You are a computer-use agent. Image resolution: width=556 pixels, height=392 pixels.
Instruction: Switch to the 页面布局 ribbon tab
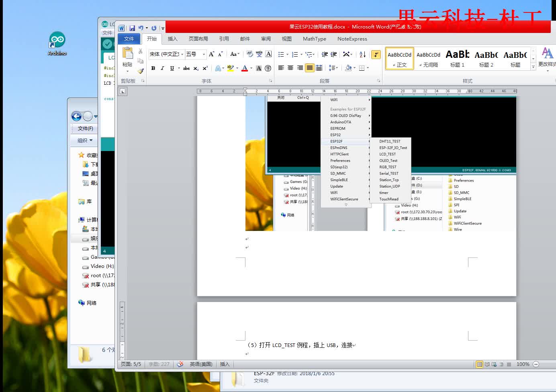(x=198, y=39)
